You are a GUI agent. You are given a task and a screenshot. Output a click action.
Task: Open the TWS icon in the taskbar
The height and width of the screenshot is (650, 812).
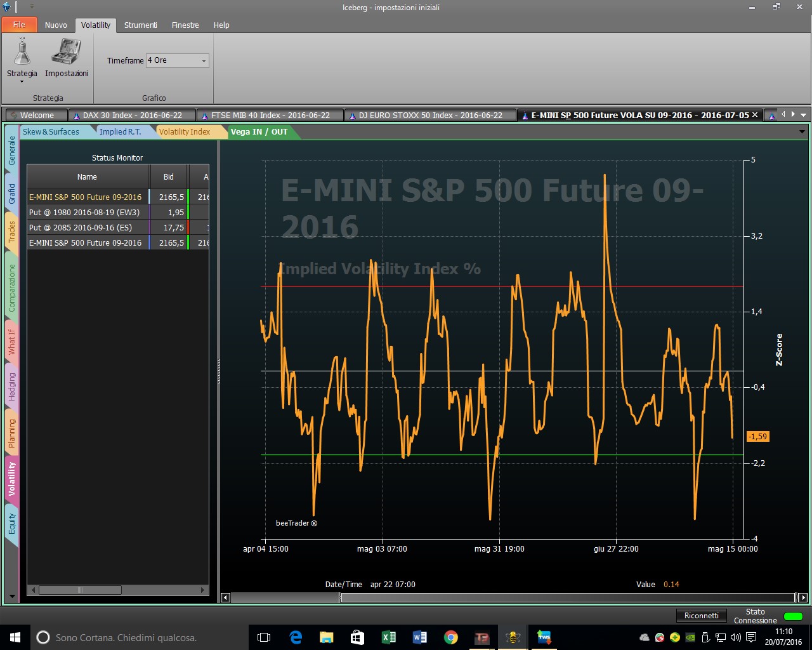(x=544, y=637)
